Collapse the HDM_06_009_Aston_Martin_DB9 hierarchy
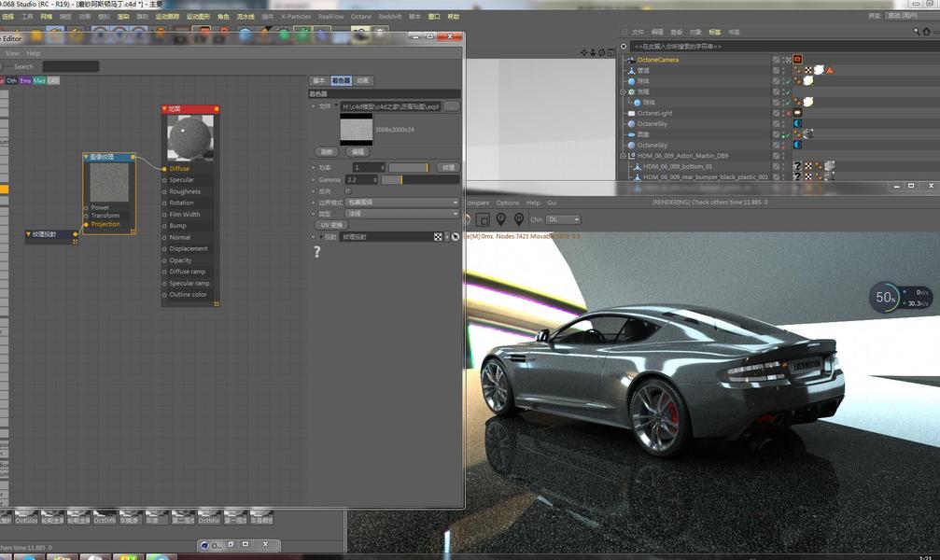This screenshot has height=560, width=940. [623, 156]
